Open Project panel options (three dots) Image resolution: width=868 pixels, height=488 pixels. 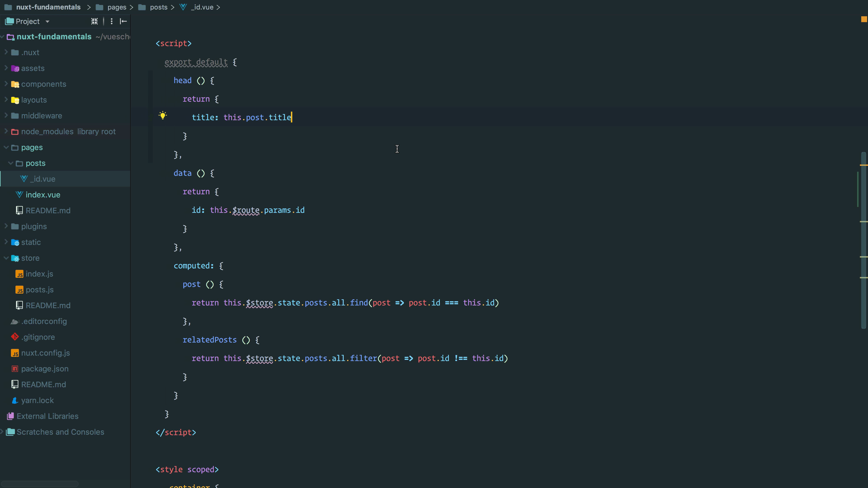[x=111, y=21]
